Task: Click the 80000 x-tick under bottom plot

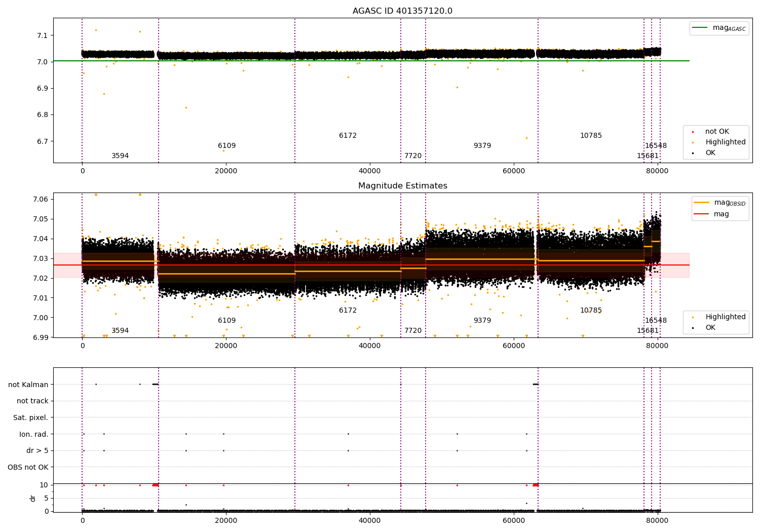Action: pos(658,521)
